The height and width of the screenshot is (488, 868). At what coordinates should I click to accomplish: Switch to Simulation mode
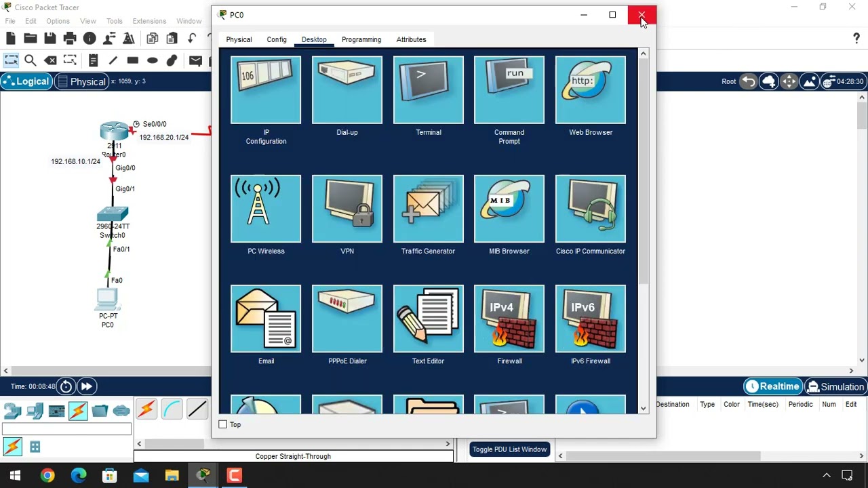(835, 386)
